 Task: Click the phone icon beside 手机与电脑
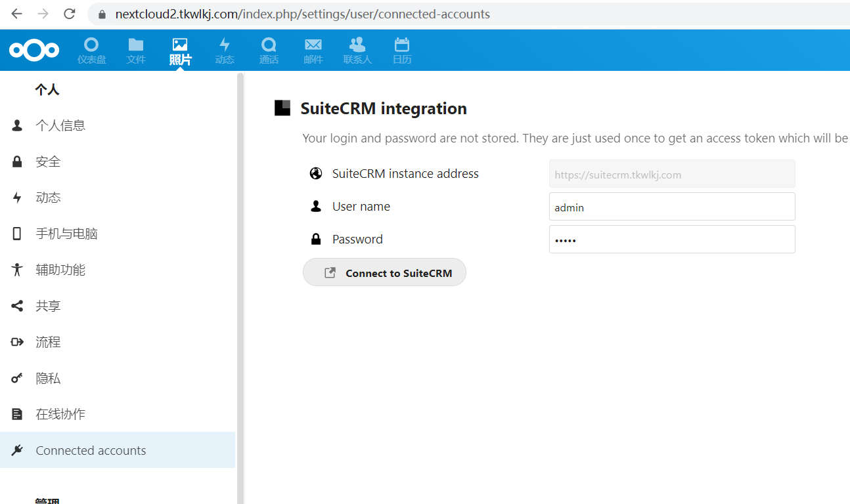[x=17, y=234]
